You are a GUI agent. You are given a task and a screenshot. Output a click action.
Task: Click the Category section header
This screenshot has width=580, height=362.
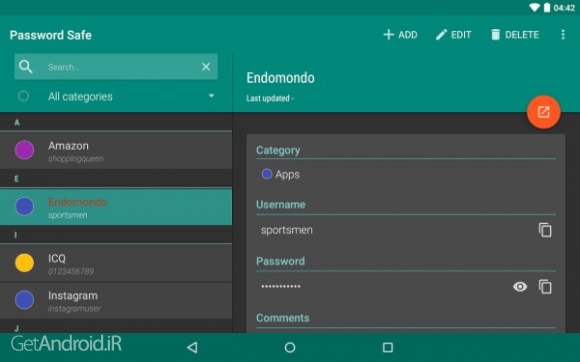point(278,150)
